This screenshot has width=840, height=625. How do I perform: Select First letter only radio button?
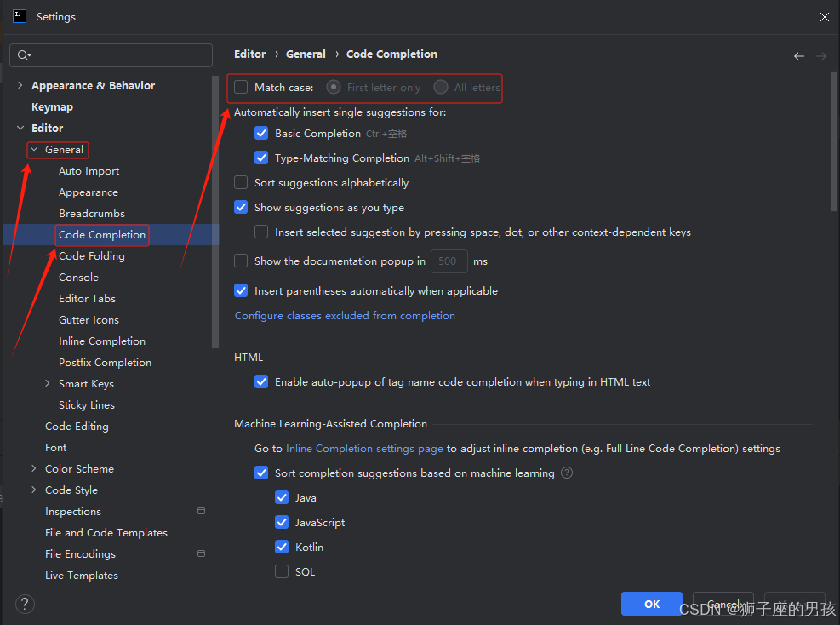[x=334, y=87]
